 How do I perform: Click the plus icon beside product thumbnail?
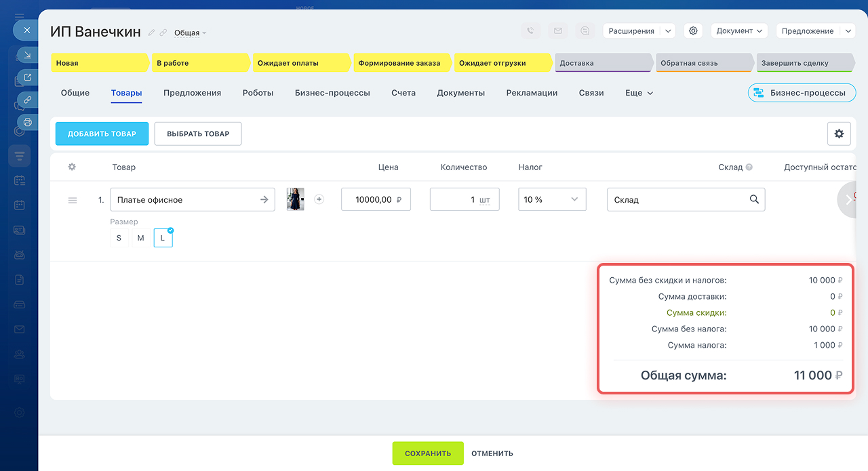click(x=319, y=199)
